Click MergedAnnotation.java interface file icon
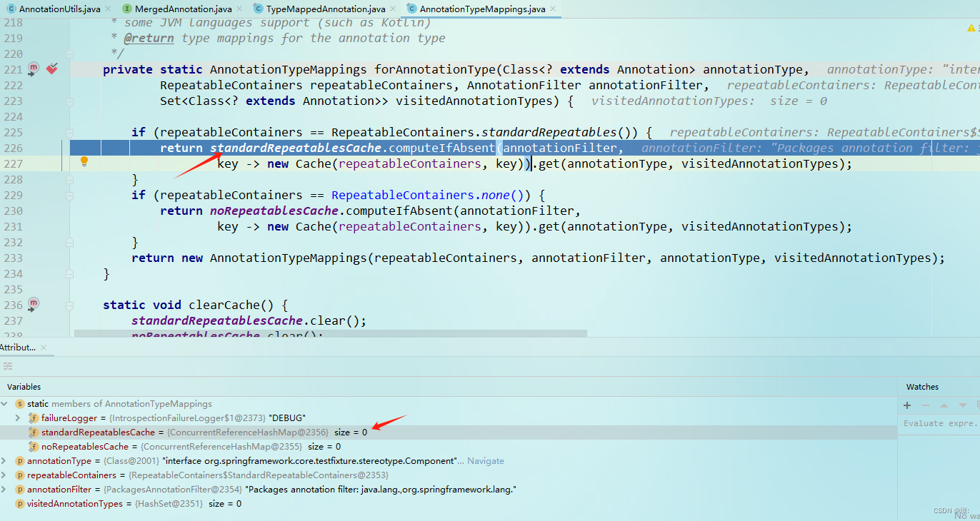980x521 pixels. point(127,9)
